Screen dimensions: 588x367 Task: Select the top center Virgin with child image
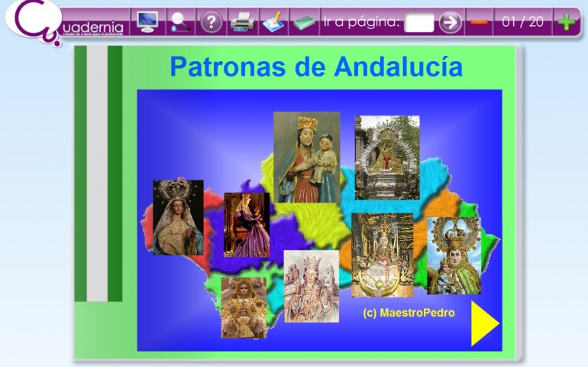pyautogui.click(x=306, y=158)
